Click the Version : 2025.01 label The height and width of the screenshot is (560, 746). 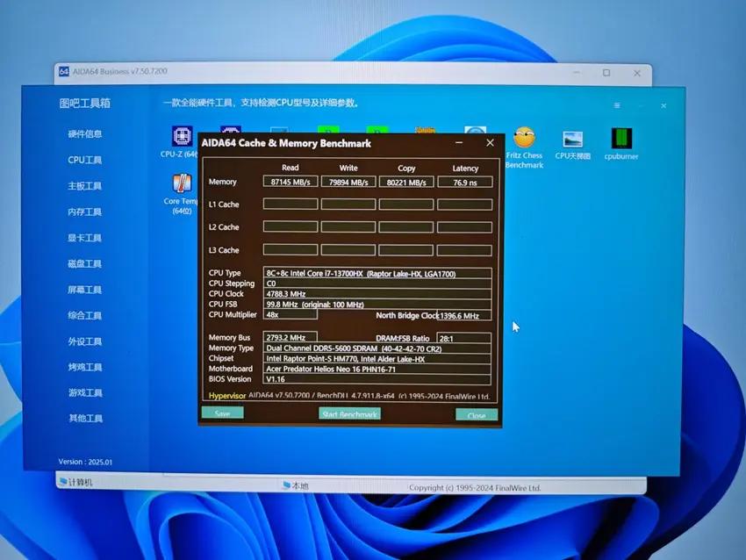point(85,462)
